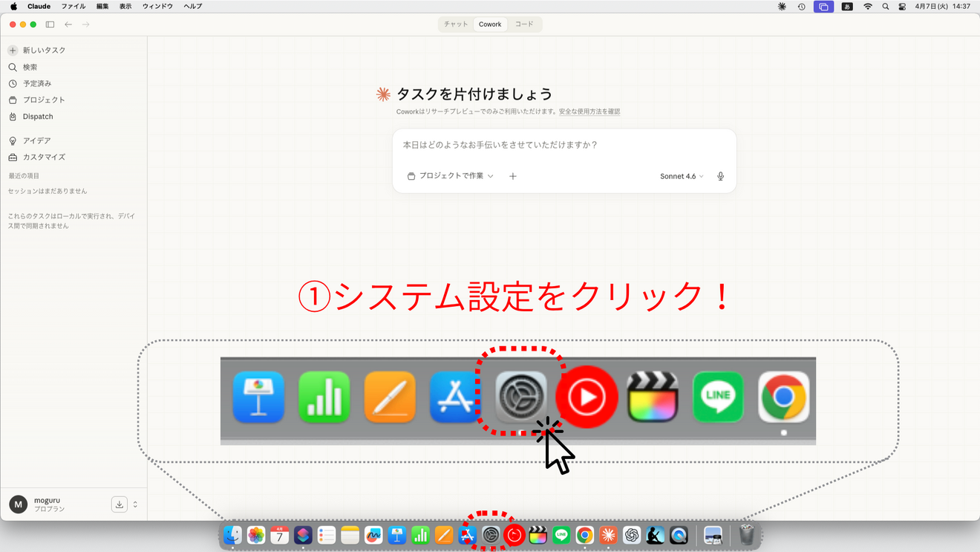Click the 最近の項目 heading

pyautogui.click(x=24, y=176)
